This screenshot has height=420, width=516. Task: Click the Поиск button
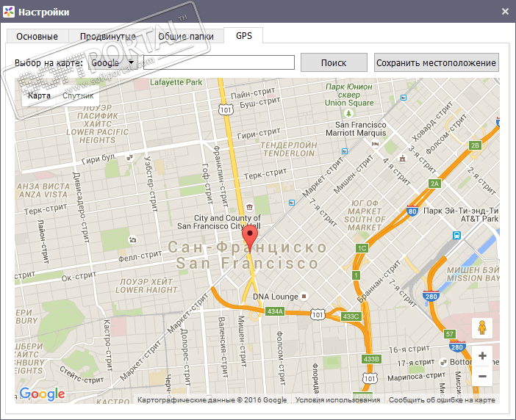tap(334, 62)
